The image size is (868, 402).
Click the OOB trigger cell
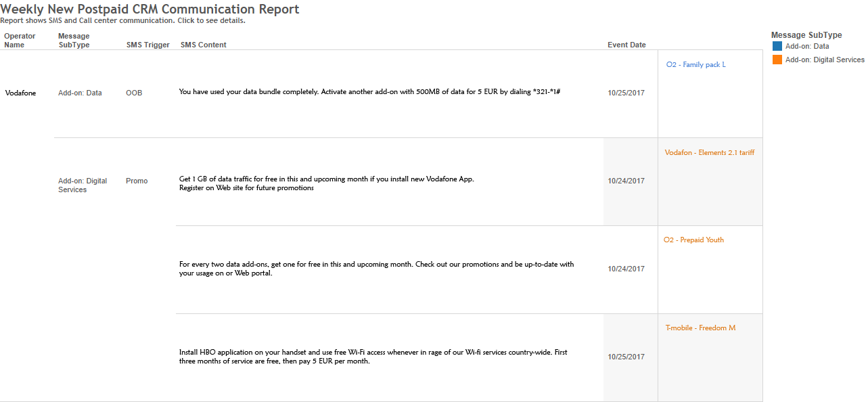[x=134, y=93]
